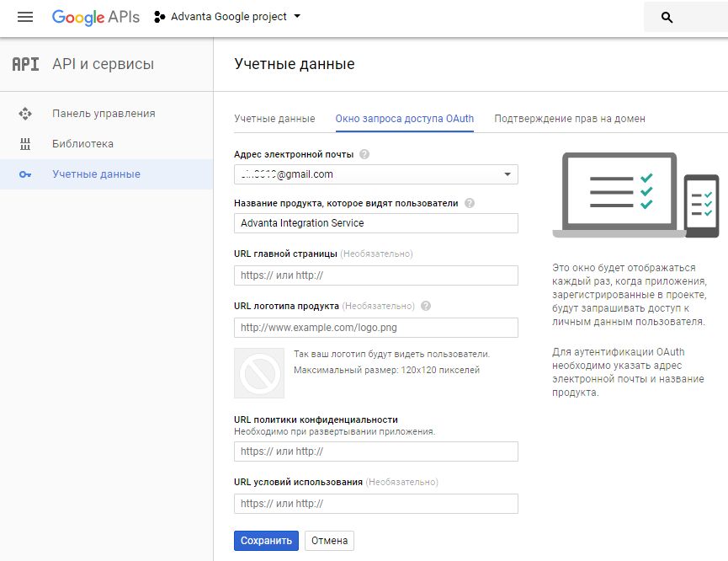Click the Сохранить button

266,541
